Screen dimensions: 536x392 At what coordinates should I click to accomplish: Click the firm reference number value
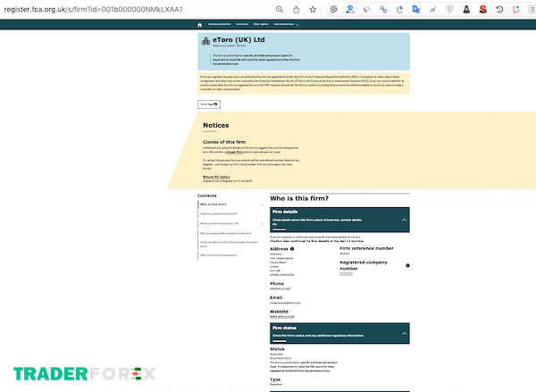[345, 254]
